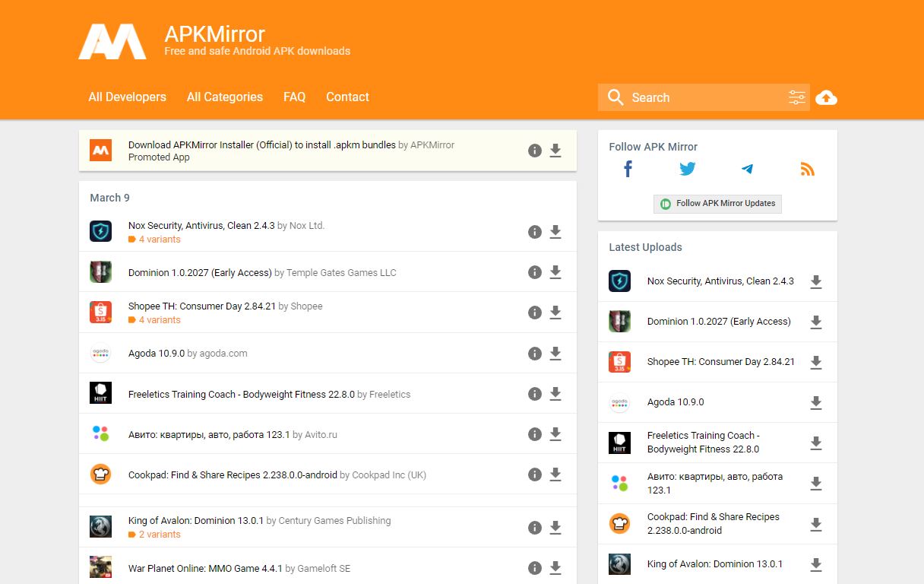The image size is (924, 584).
Task: Show info for APKMirror Installer promoted app
Action: (x=535, y=151)
